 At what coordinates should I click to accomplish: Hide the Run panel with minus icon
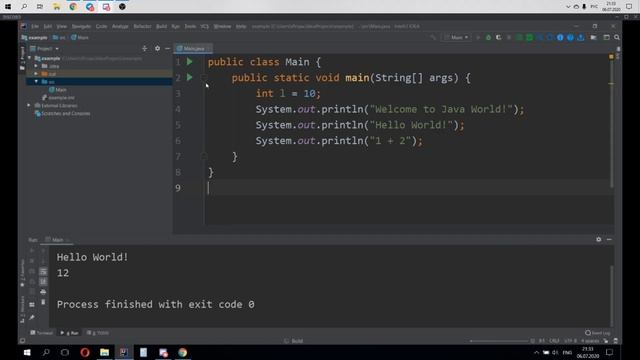click(x=609, y=240)
